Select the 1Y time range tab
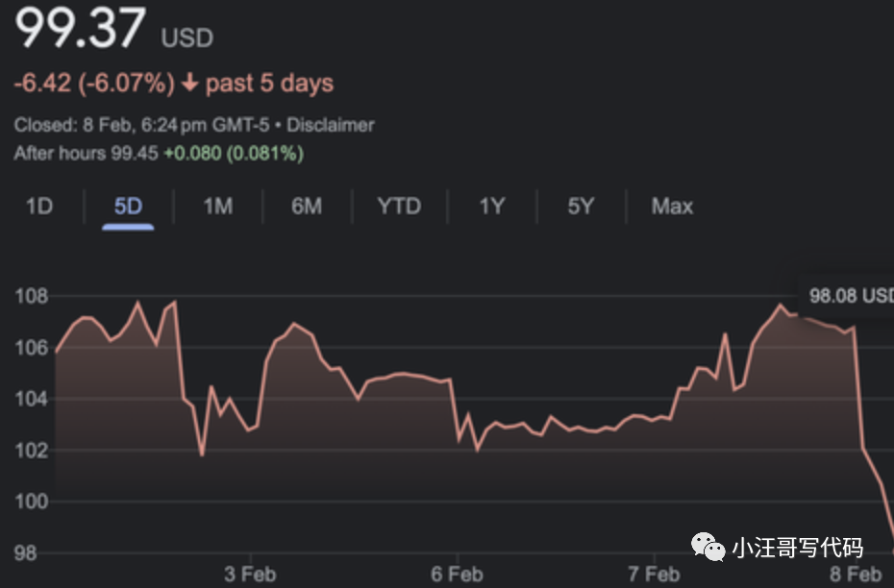This screenshot has height=588, width=894. tap(491, 207)
